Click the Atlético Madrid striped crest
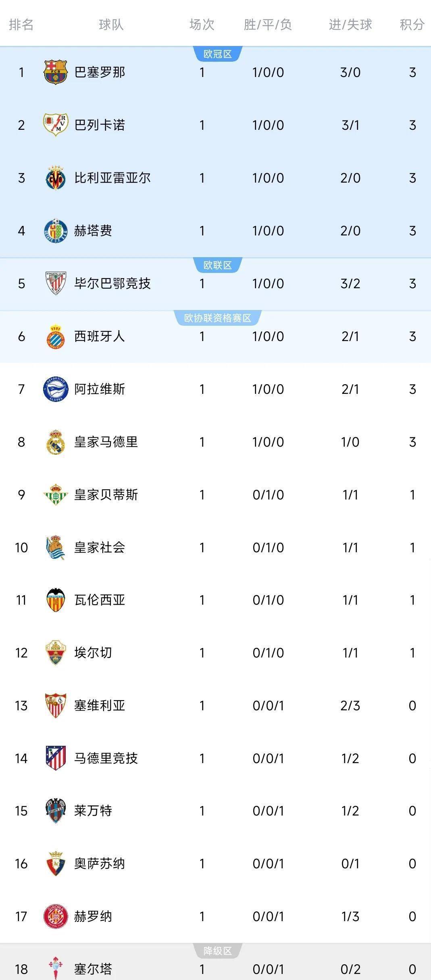The height and width of the screenshot is (980, 431). point(55,758)
